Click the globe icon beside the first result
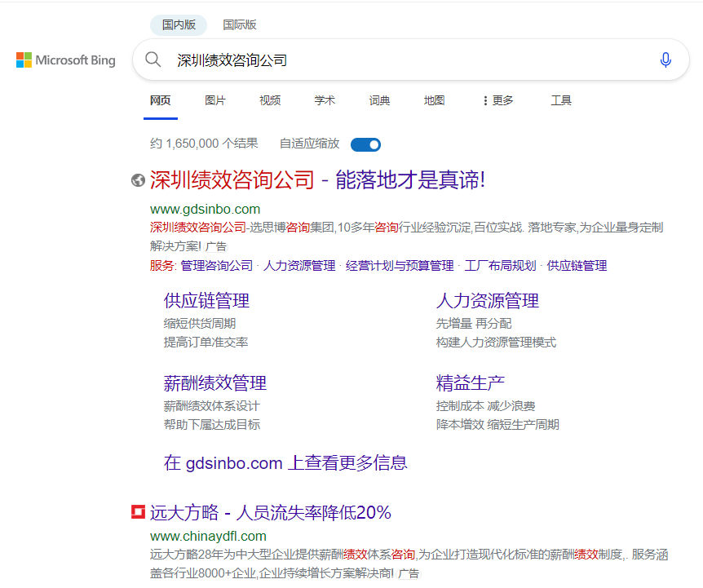The image size is (703, 588). tap(138, 180)
